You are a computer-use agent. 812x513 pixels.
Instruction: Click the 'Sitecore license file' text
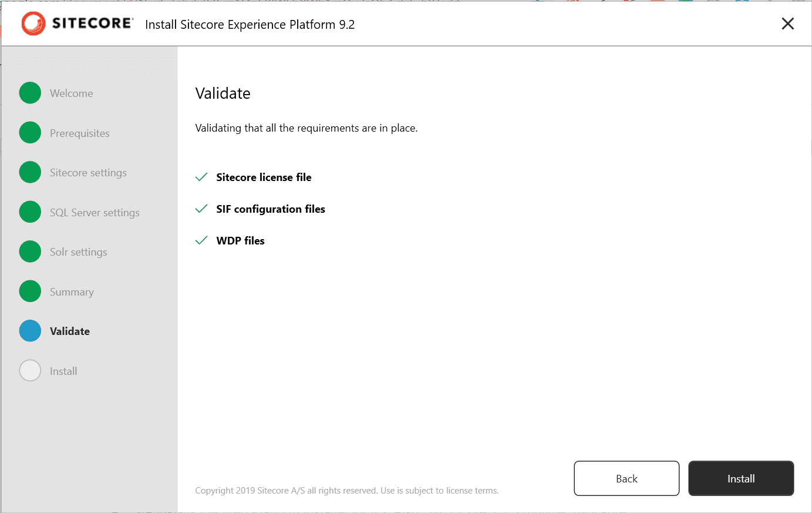pyautogui.click(x=264, y=177)
